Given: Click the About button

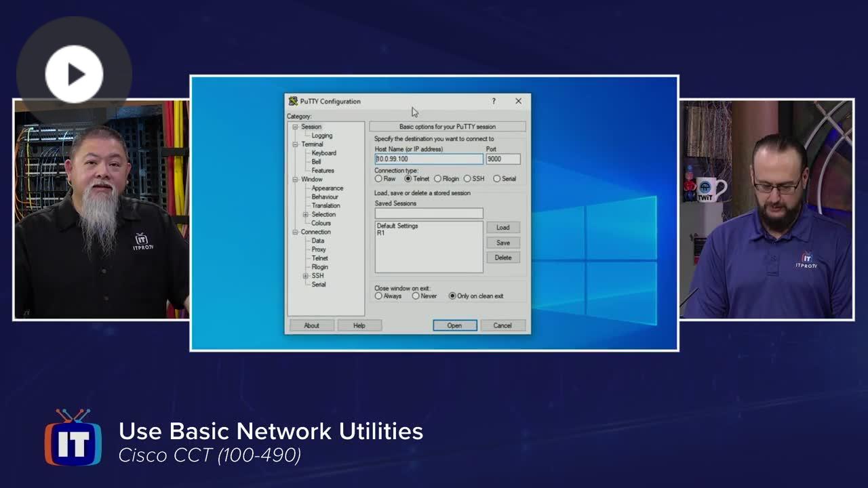Looking at the screenshot, I should [x=311, y=326].
